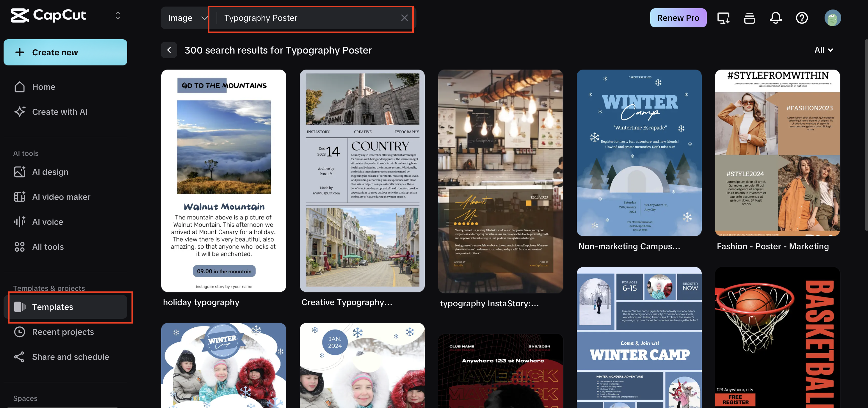The image size is (868, 408).
Task: Expand the workspace switcher chevron
Action: pyautogui.click(x=117, y=15)
